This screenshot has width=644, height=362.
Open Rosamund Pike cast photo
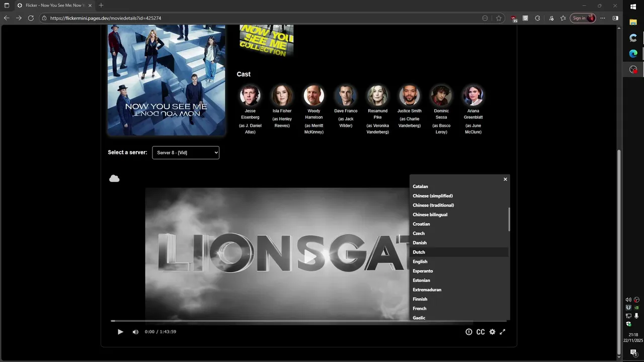(377, 95)
